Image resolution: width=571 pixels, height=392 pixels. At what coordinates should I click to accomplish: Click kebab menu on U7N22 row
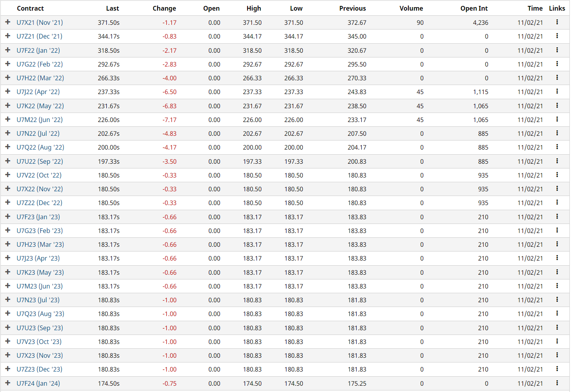(x=557, y=133)
